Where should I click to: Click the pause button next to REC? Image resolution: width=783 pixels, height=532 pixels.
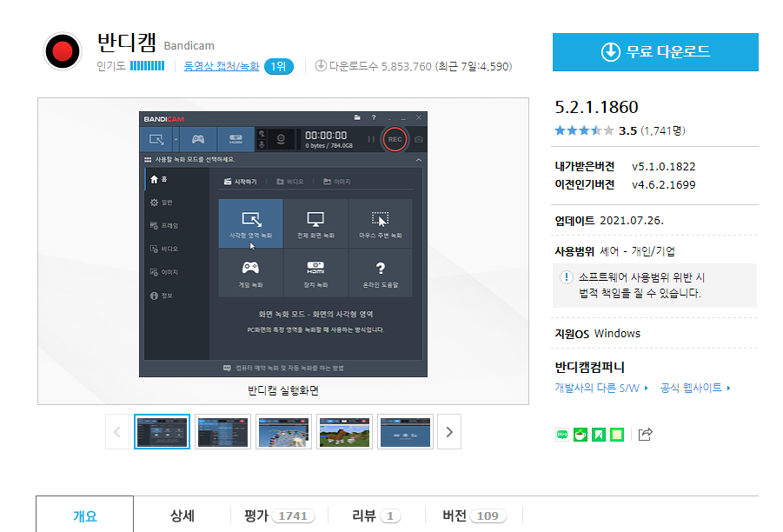(371, 139)
